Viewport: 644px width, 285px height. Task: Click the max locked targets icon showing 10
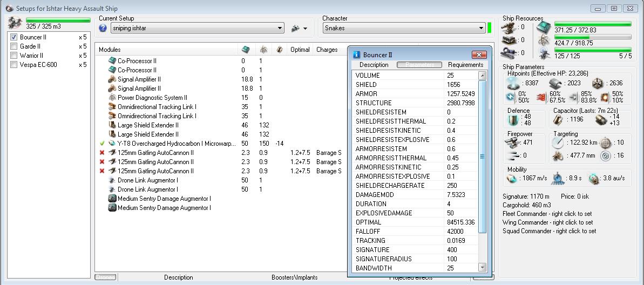coord(605,142)
